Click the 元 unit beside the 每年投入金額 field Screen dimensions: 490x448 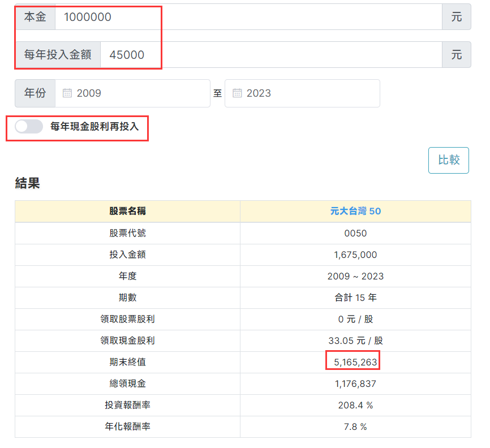456,55
